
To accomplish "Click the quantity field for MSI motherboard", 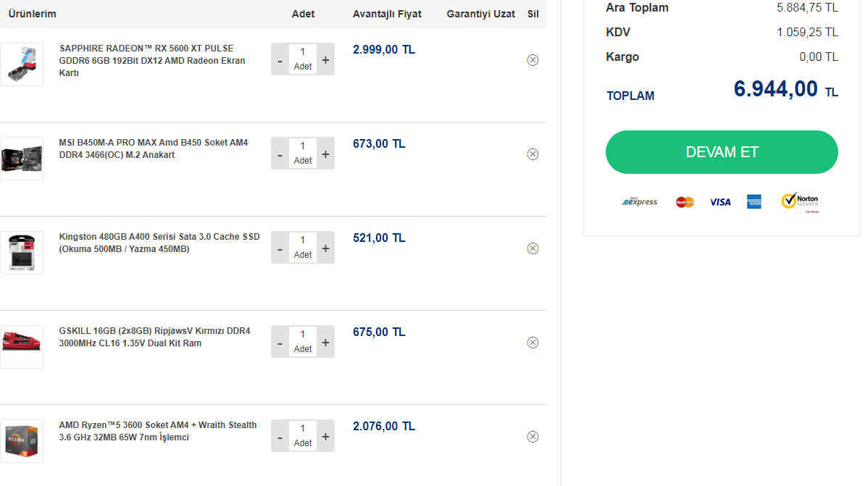I will [303, 147].
